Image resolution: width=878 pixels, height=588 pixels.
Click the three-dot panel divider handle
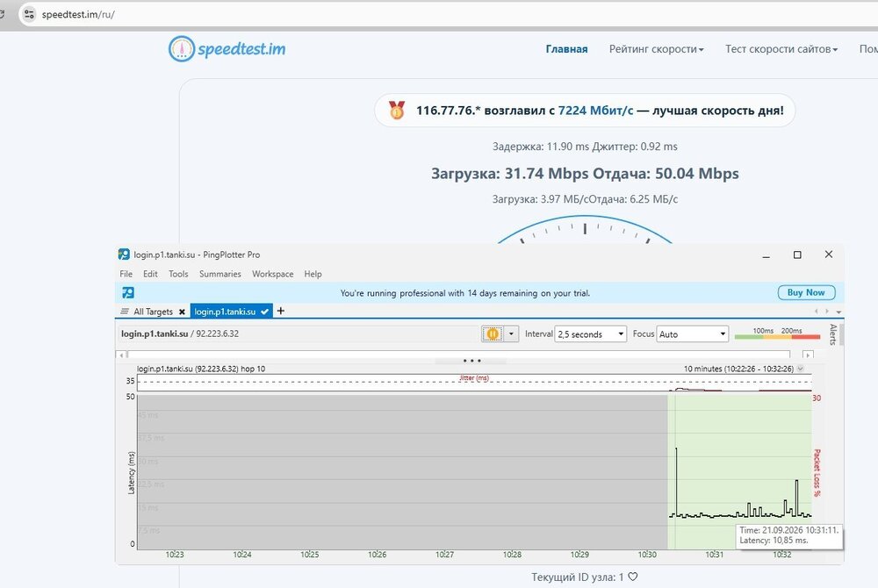point(471,361)
